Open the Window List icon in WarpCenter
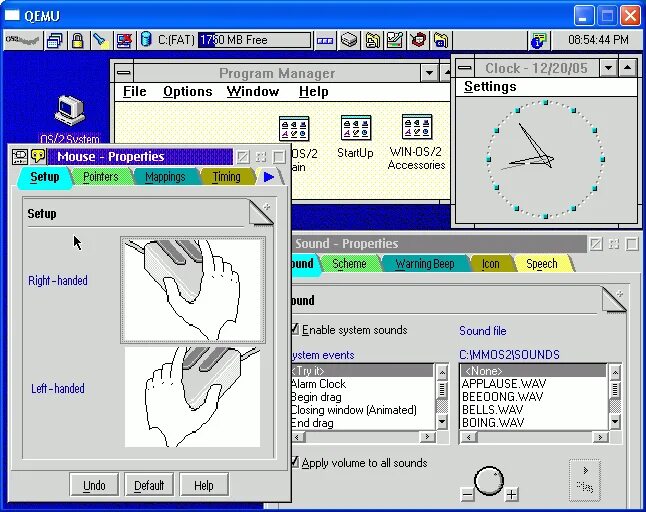Screen dimensions: 646x512 [x=55, y=40]
